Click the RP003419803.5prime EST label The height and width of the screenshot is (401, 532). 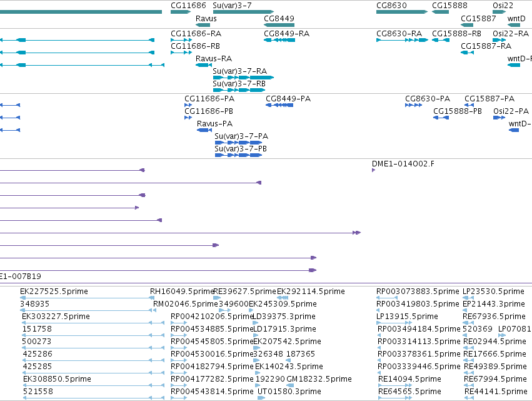point(418,304)
